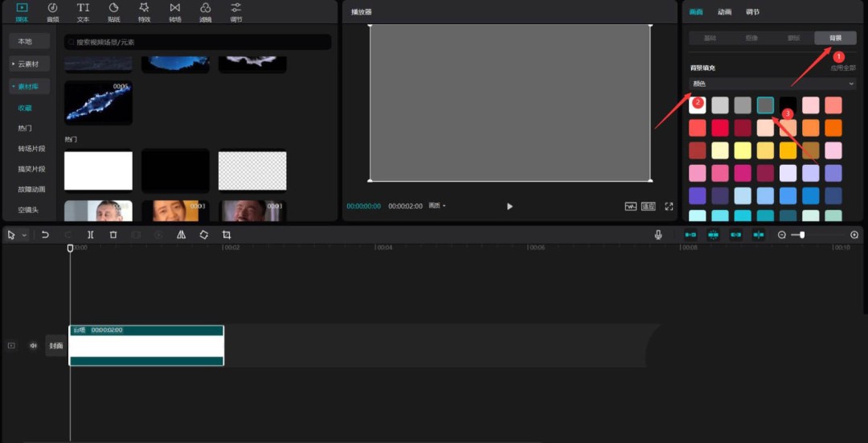Viewport: 868px width, 443px height.
Task: Select the crop tool in timeline toolbar
Action: pyautogui.click(x=227, y=235)
